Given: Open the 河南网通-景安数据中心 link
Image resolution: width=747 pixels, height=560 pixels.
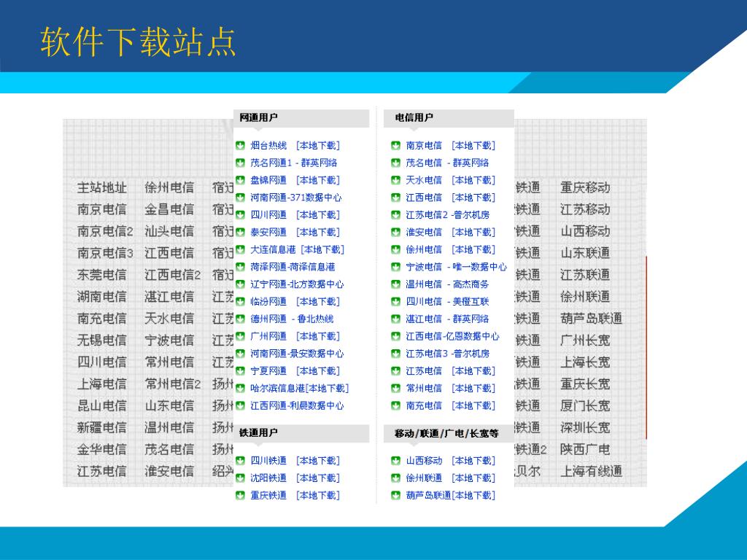Looking at the screenshot, I should 297,354.
